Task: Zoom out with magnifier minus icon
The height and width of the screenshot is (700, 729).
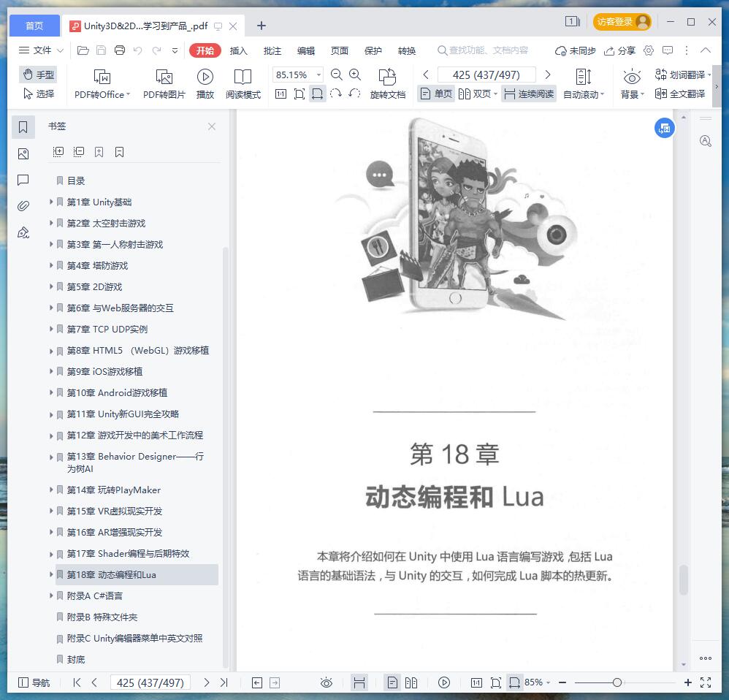Action: coord(337,75)
